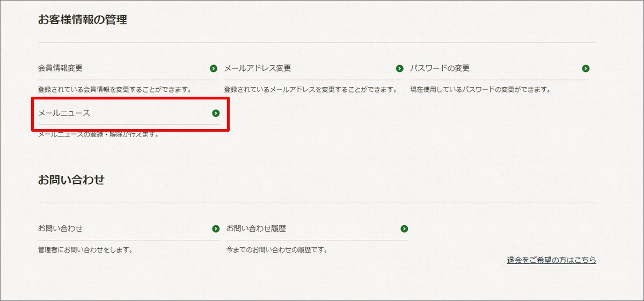Viewport: 644px width, 301px height.
Task: Open the 会員情報変更 link text
Action: pyautogui.click(x=60, y=68)
